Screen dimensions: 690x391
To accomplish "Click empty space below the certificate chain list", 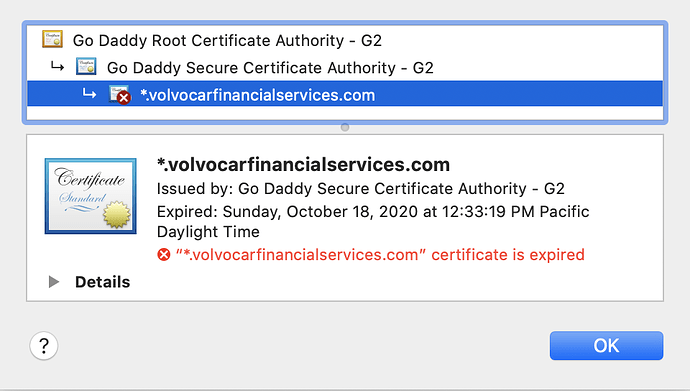I will click(345, 113).
